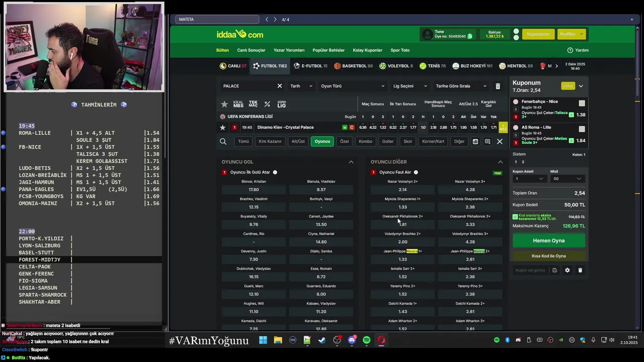Click the Hemen Oyna button
Viewport: 644px width, 362px height.
click(x=549, y=241)
